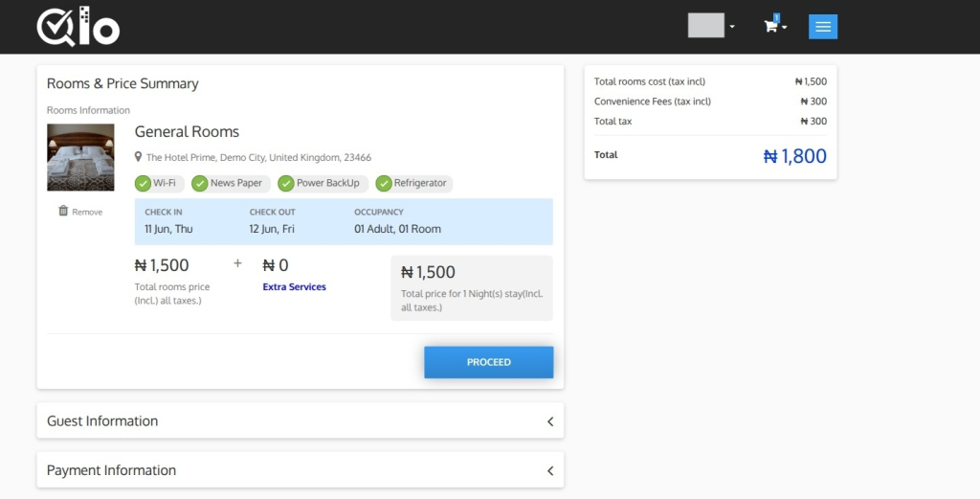Image resolution: width=980 pixels, height=499 pixels.
Task: Open the shopping cart icon
Action: coord(770,26)
